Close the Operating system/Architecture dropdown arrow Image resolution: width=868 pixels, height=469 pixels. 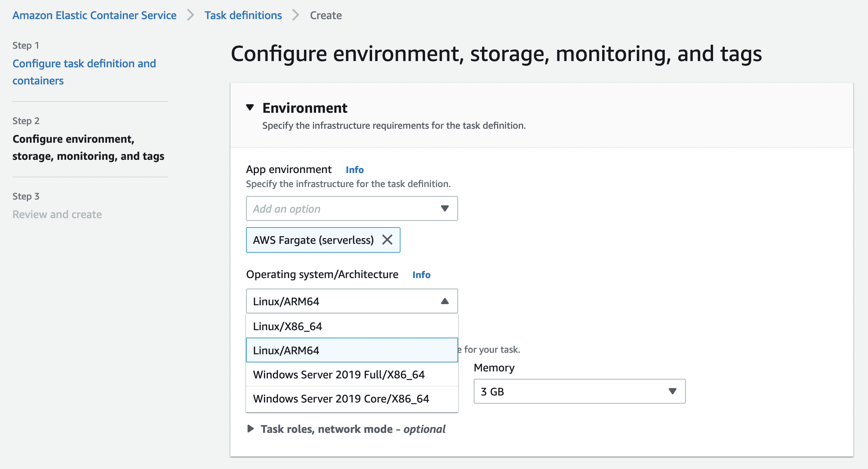[x=445, y=301]
